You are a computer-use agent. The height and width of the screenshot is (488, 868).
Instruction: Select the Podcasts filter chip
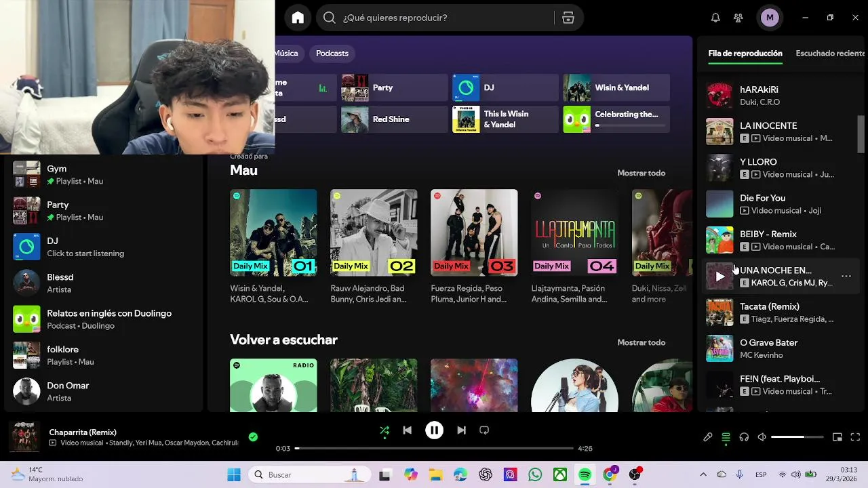click(x=332, y=54)
